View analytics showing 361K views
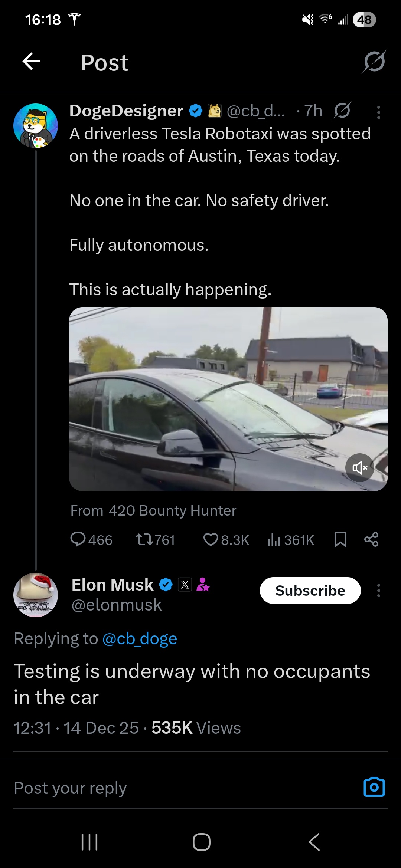401x868 pixels. point(274,539)
